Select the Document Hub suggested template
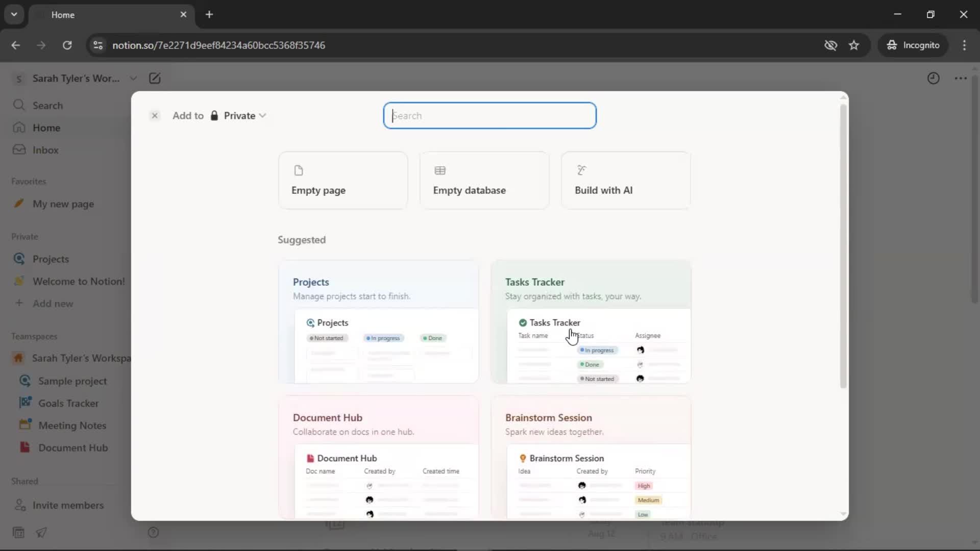Viewport: 980px width, 551px height. (x=378, y=458)
